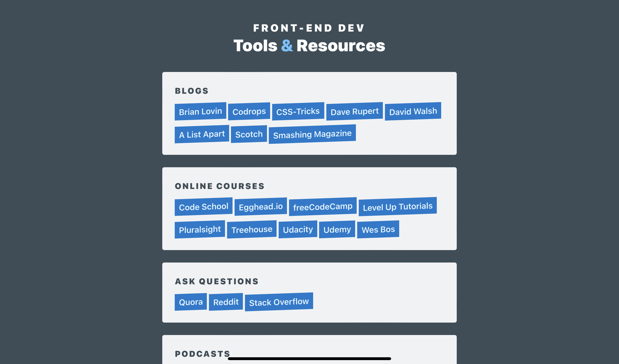Click the Codrops blog tag

click(x=249, y=111)
